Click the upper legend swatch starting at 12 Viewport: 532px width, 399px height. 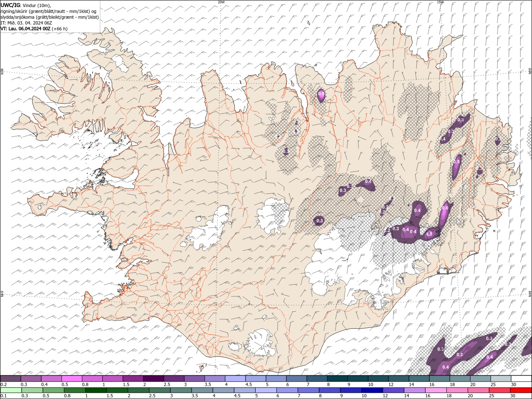(399, 379)
